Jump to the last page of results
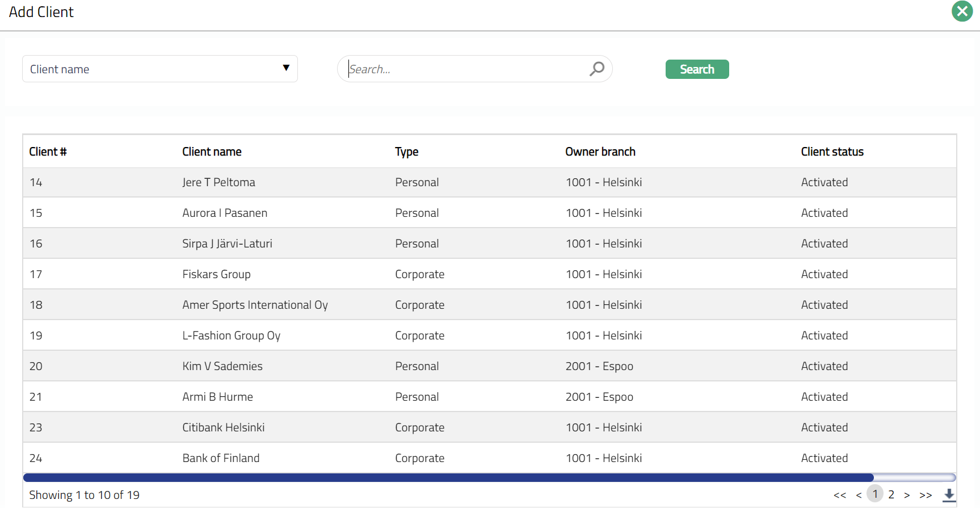Screen dimensions: 980x508 (x=926, y=495)
